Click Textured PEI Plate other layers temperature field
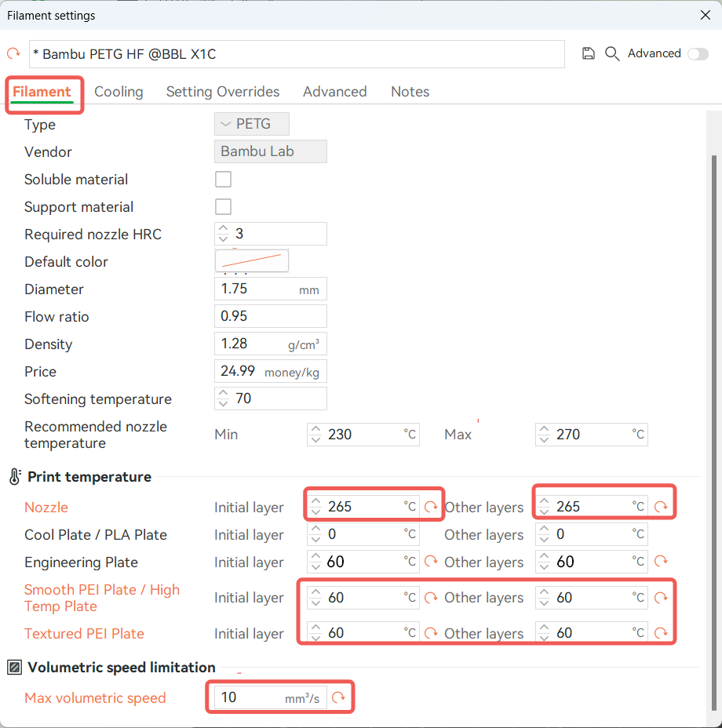Image resolution: width=722 pixels, height=728 pixels. 592,633
